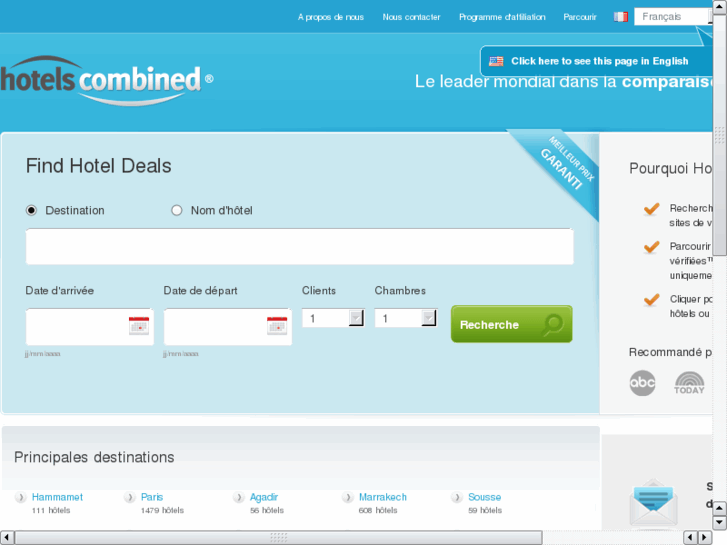Open the arrival date calendar icon
The image size is (727, 545).
coord(139,326)
